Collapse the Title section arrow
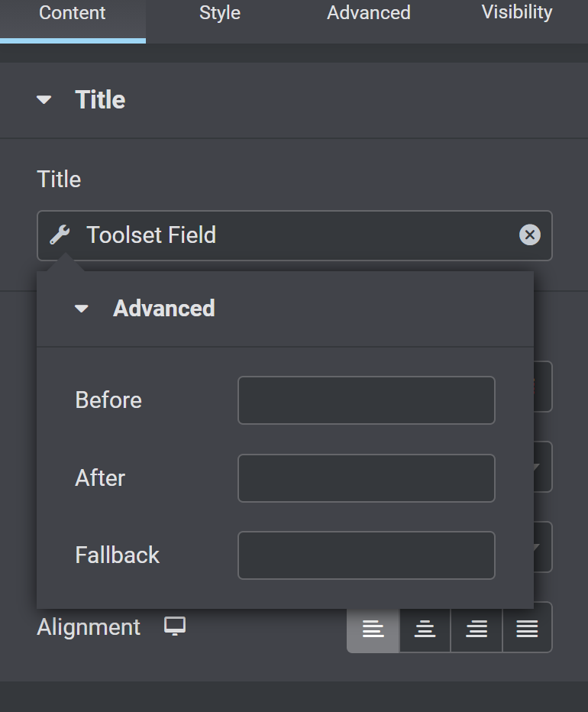 point(44,99)
